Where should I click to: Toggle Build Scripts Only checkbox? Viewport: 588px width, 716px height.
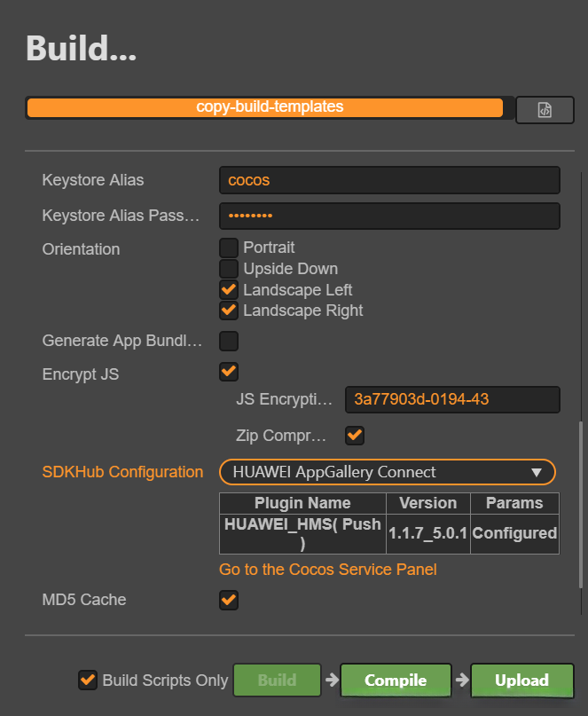click(x=88, y=680)
